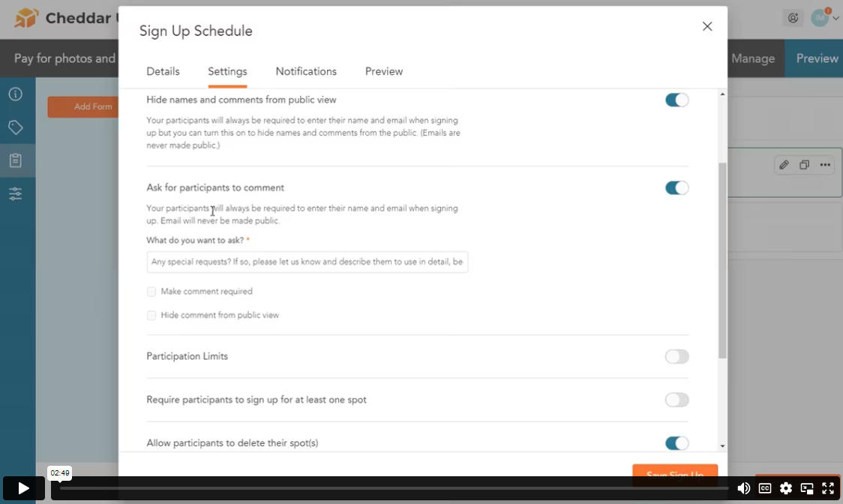Click the pencil edit icon
Screen dimensions: 843x504
784,164
